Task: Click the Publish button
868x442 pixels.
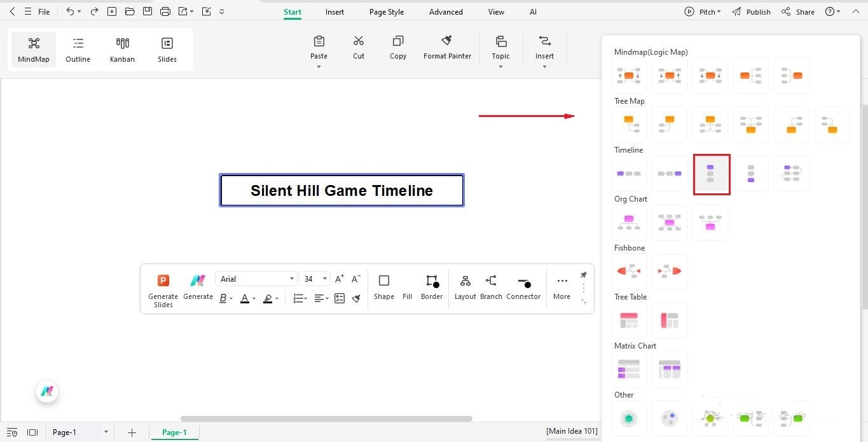Action: (757, 11)
